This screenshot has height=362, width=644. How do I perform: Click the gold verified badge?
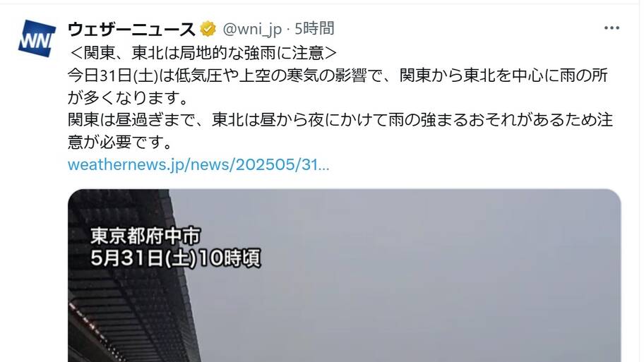click(208, 29)
